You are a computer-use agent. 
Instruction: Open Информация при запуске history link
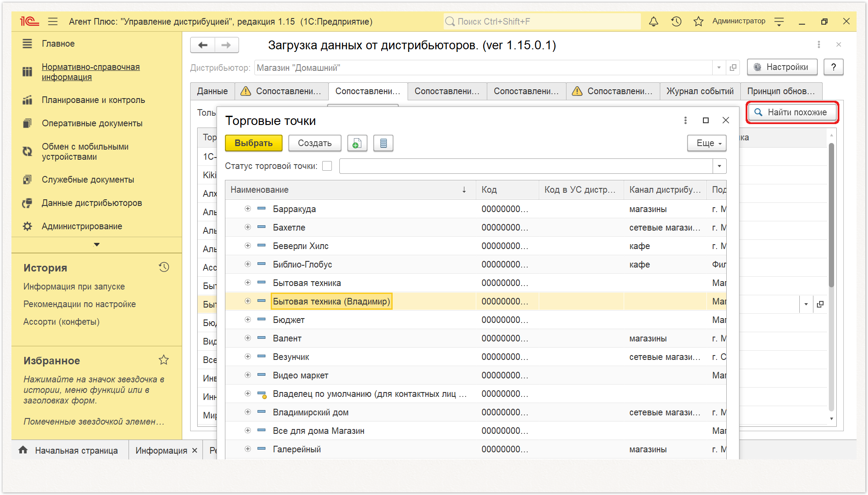(74, 286)
